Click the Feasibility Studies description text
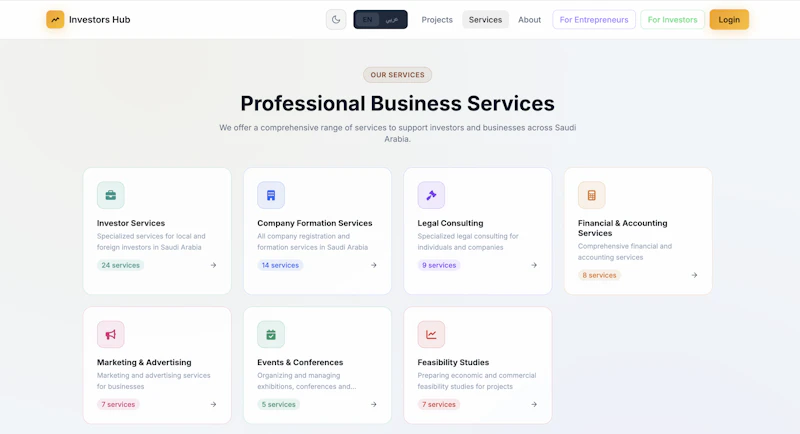Screen dimensions: 800x434 coord(477,381)
